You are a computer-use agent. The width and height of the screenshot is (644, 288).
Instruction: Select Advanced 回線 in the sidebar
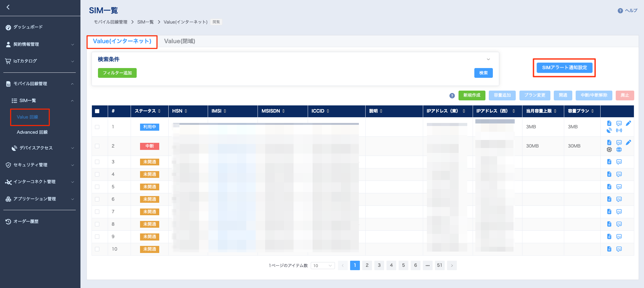coord(32,132)
